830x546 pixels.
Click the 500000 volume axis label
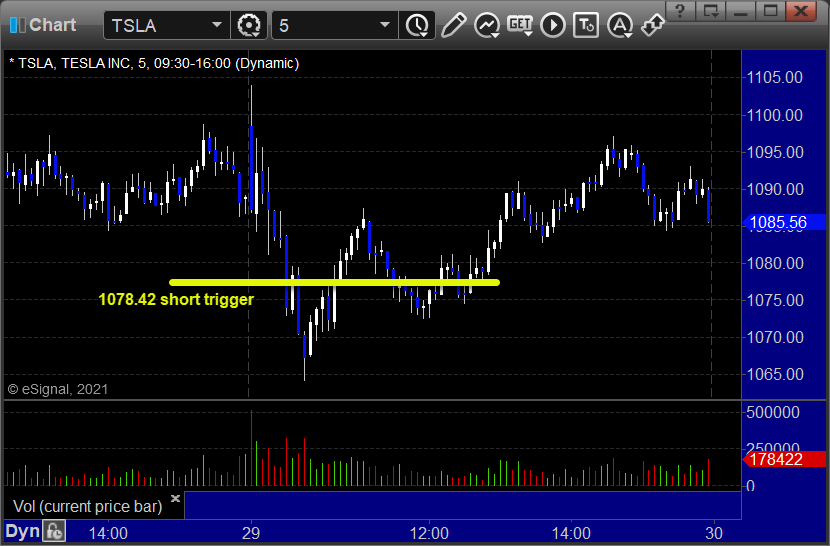[x=772, y=413]
